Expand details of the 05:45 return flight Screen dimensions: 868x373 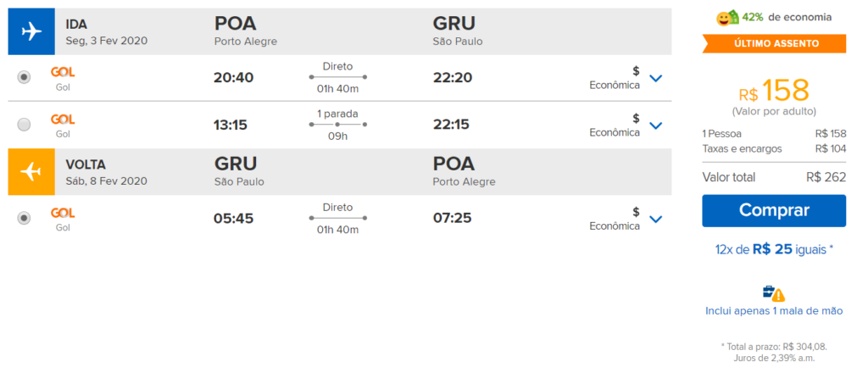click(x=655, y=220)
